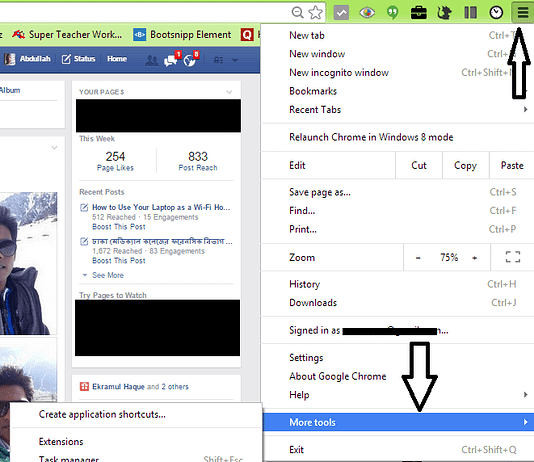Increase zoom with the plus button

pos(475,258)
